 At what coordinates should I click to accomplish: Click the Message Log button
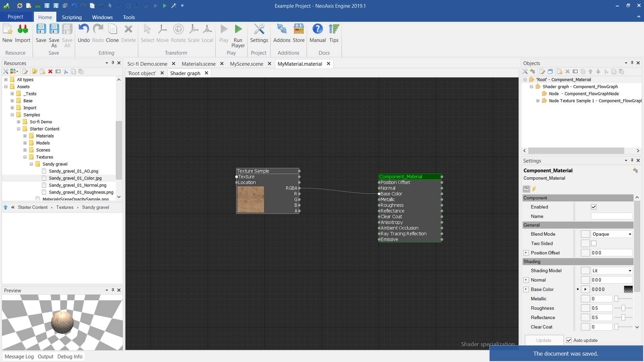[19, 357]
